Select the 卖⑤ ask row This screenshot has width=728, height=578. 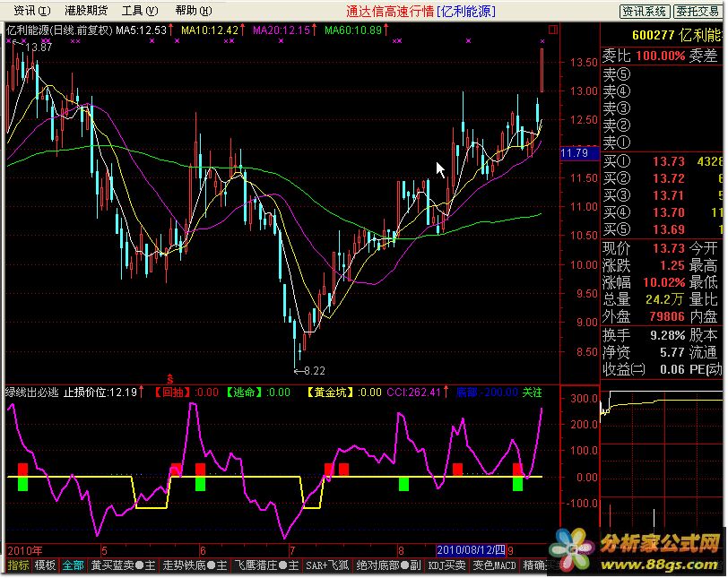[662, 74]
